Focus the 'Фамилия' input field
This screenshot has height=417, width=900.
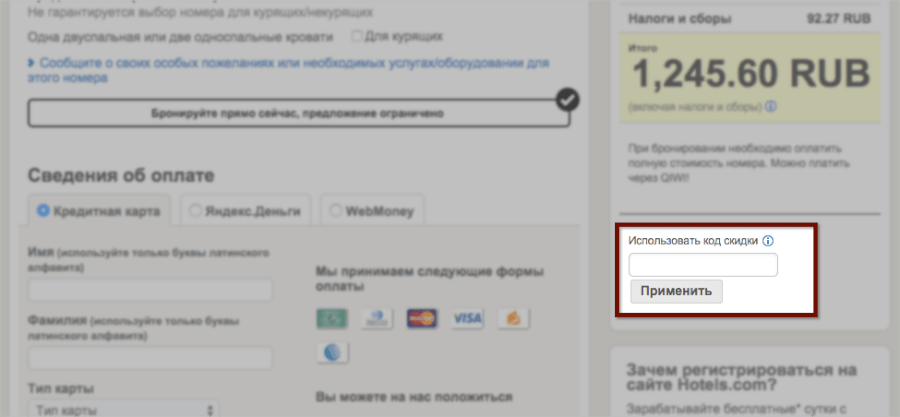point(150,358)
